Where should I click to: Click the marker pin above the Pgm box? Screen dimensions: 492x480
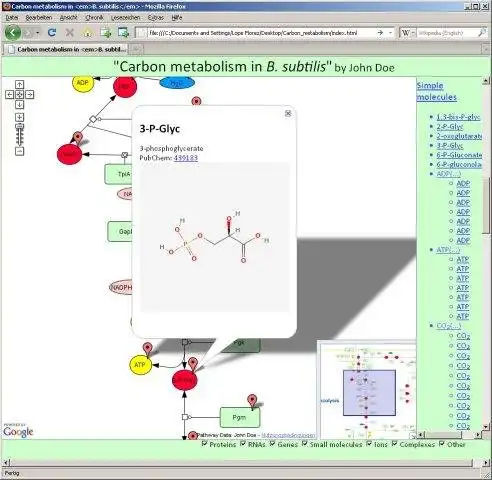252,401
